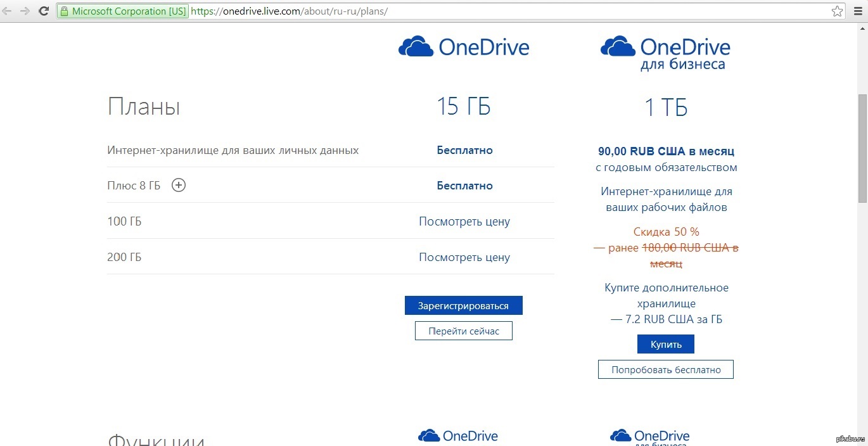Open the Microsoft Corporation security certificate badge
The width and height of the screenshot is (868, 446).
(123, 11)
